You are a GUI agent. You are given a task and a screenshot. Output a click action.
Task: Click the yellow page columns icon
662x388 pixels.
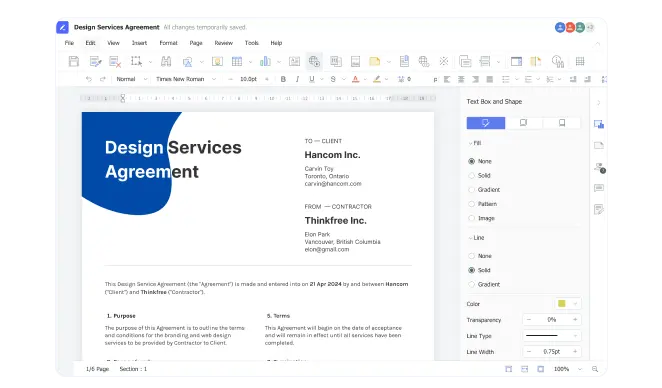pyautogui.click(x=536, y=62)
